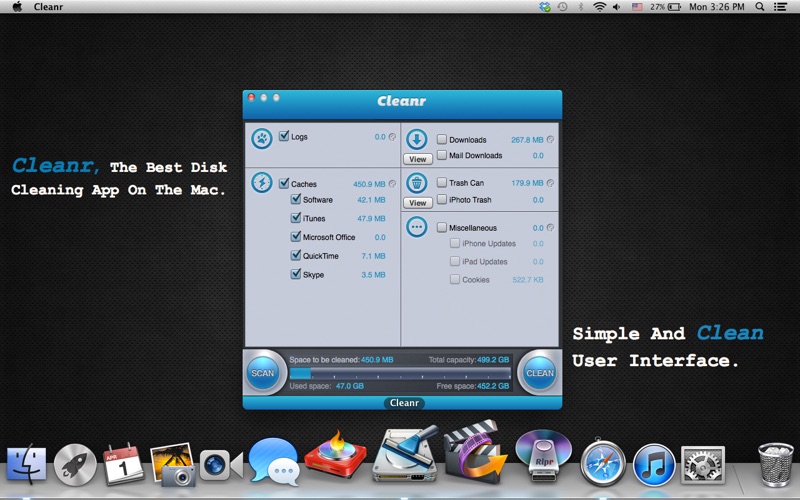Viewport: 800px width, 500px height.
Task: Click the Logs paw icon
Action: coord(262,138)
